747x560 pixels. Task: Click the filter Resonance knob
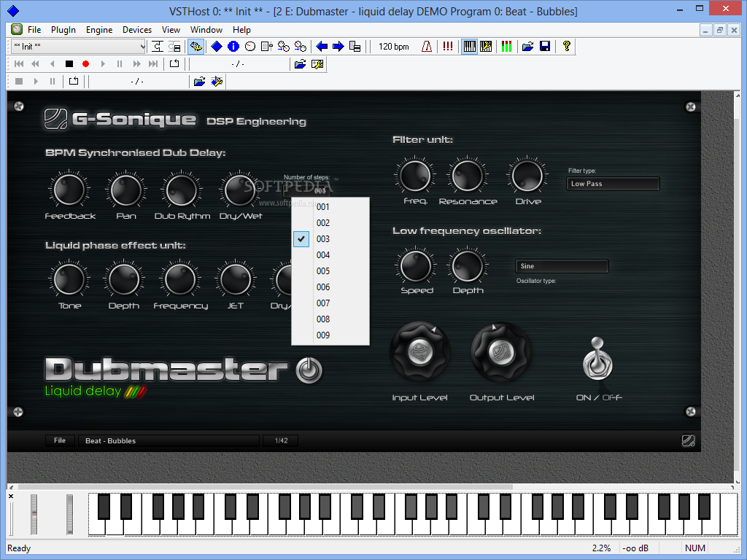coord(468,175)
